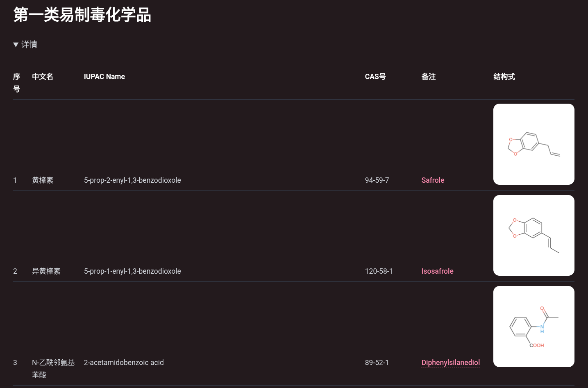This screenshot has width=588, height=388.
Task: Click CAS number 94-59-7
Action: [377, 180]
